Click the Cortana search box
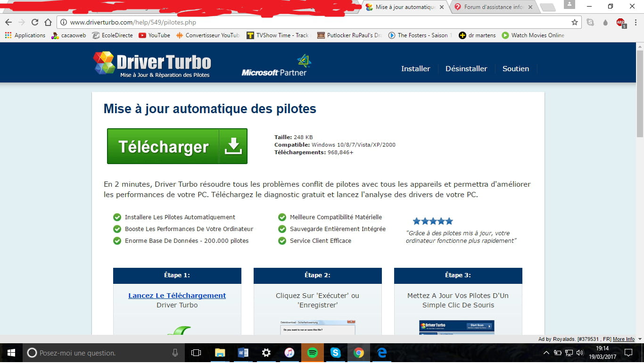This screenshot has height=364, width=644. (104, 353)
